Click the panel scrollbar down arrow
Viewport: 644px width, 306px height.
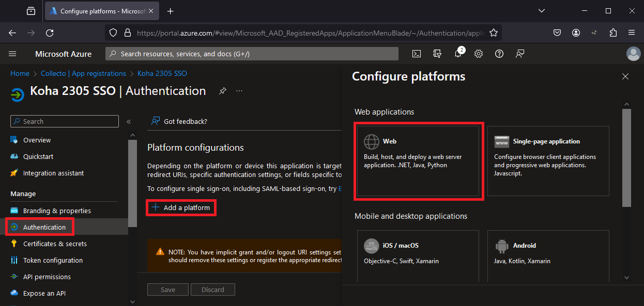tap(626, 277)
